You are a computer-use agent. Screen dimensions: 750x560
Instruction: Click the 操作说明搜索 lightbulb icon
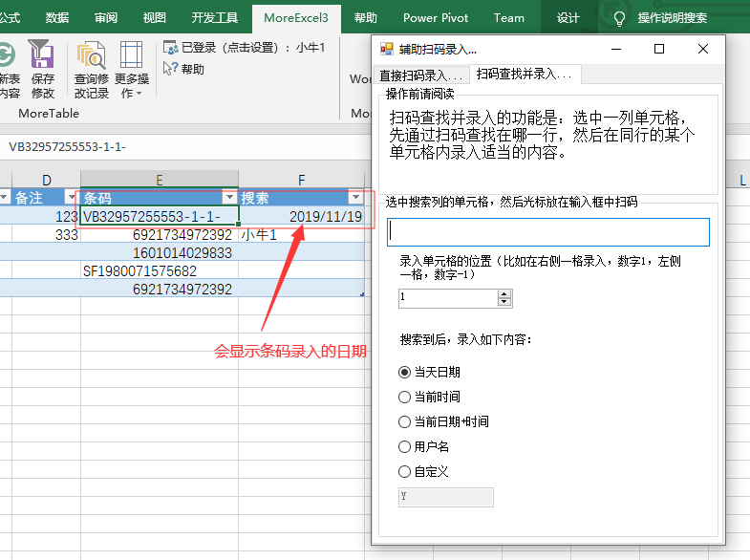coord(619,18)
